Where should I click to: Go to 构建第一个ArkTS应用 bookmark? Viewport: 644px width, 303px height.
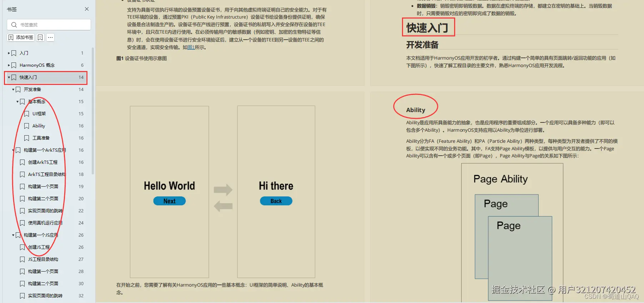[x=45, y=150]
